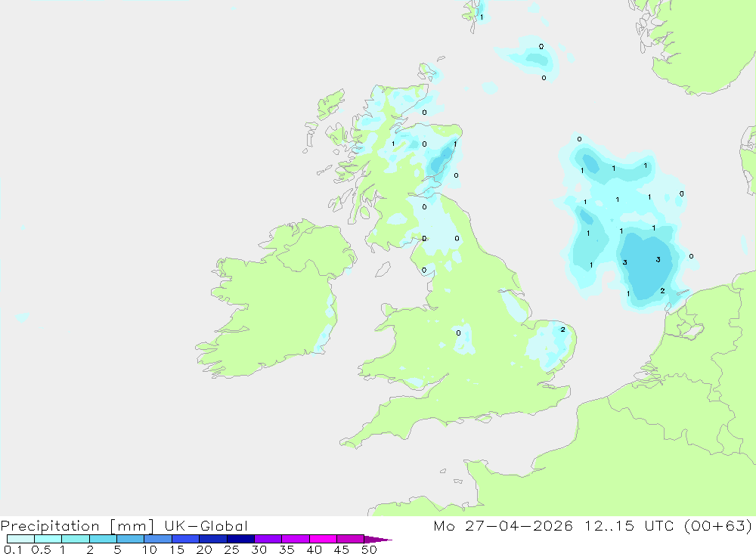Click the '(00+63)' forecast offset text

pyautogui.click(x=718, y=525)
